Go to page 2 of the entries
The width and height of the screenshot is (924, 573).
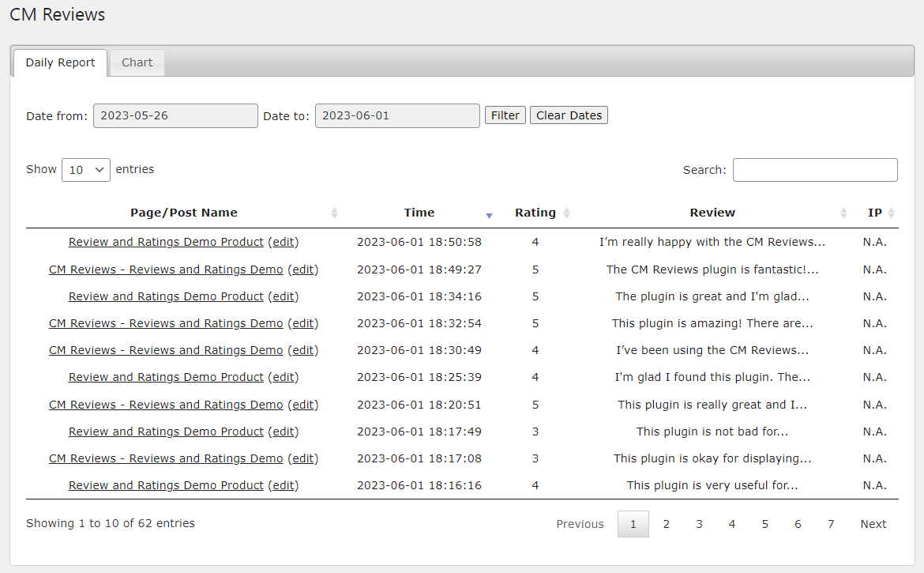(666, 524)
